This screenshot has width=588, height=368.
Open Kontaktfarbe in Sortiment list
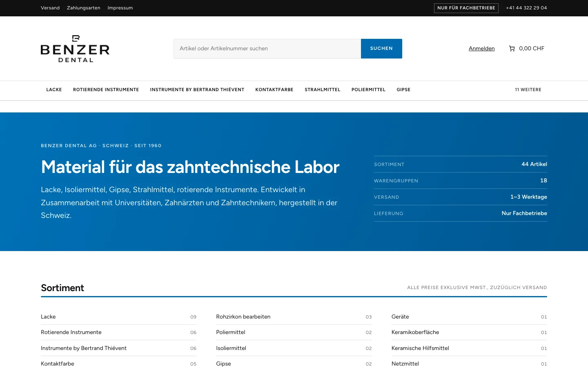[x=118, y=364]
